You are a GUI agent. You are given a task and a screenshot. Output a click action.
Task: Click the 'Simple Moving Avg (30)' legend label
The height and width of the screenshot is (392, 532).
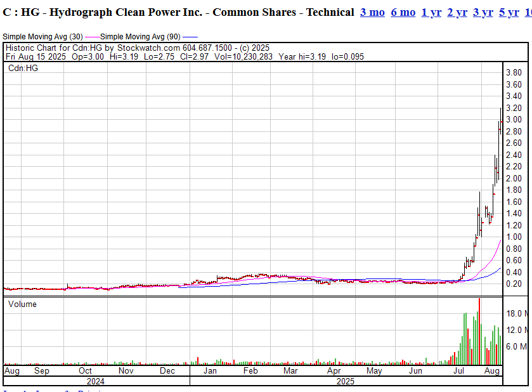[42, 37]
